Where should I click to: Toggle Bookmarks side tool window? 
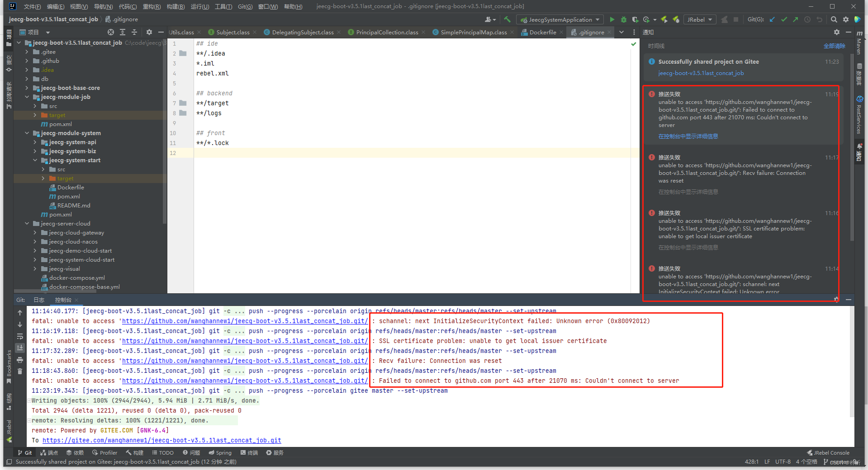9,367
